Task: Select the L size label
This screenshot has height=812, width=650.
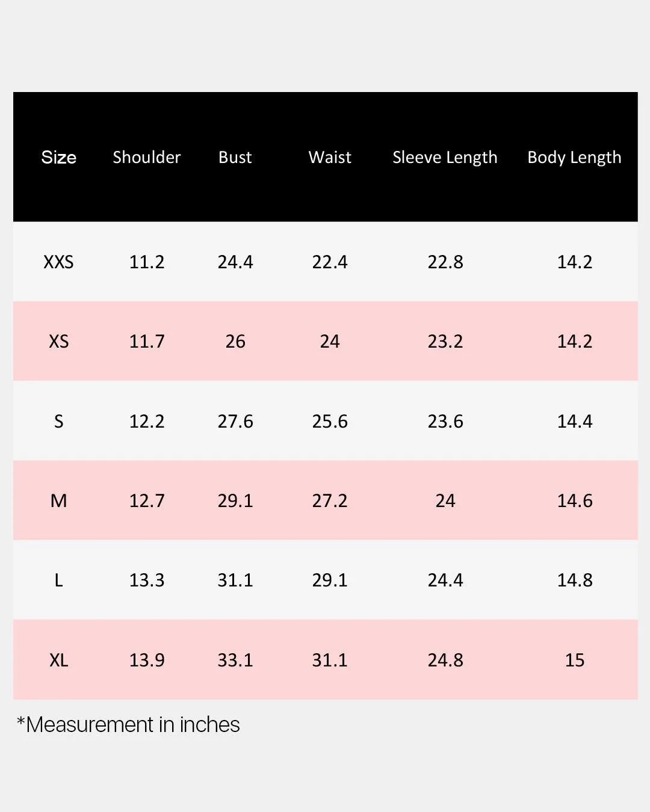Action: 58,580
